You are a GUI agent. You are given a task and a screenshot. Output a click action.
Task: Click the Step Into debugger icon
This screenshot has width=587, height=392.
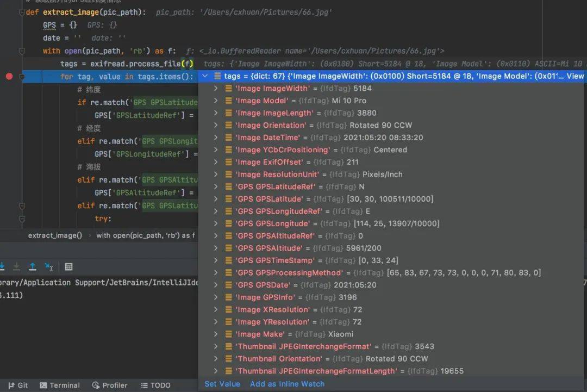(x=2, y=266)
